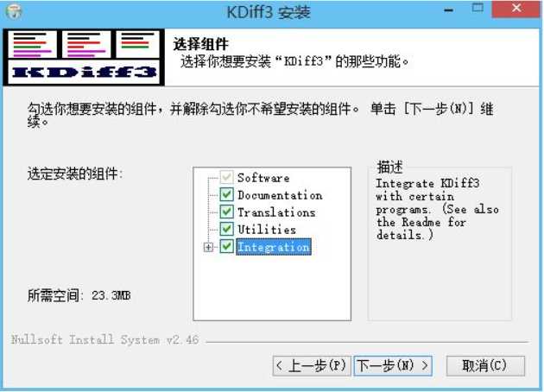Select the Utilities tree item label
The width and height of the screenshot is (544, 392).
point(267,230)
